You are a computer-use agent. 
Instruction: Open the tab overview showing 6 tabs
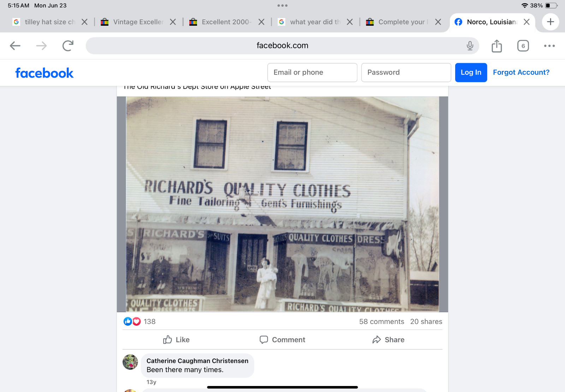[523, 46]
